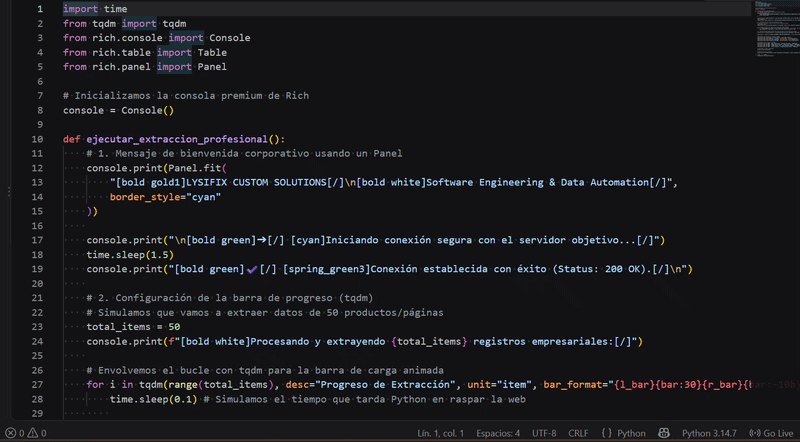Click the 'Procesando y extrayendo' f-string

[317, 341]
